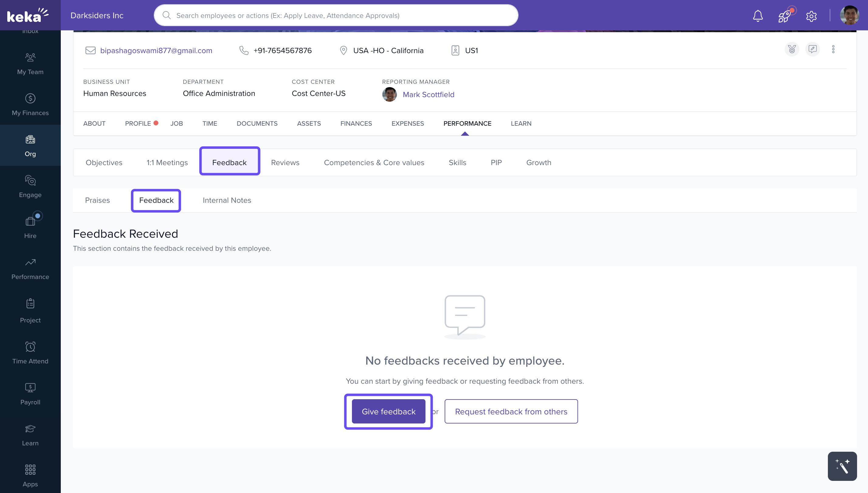Open Apps grid in sidebar

tap(30, 475)
